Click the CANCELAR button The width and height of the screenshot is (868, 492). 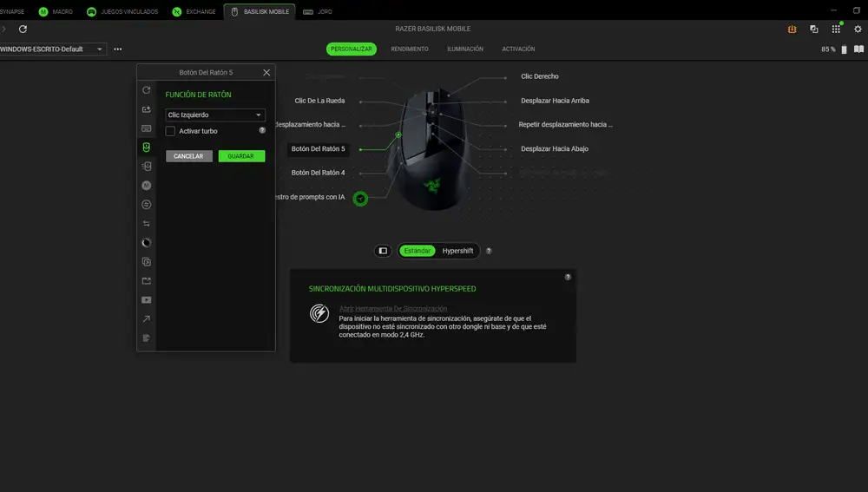pos(188,156)
